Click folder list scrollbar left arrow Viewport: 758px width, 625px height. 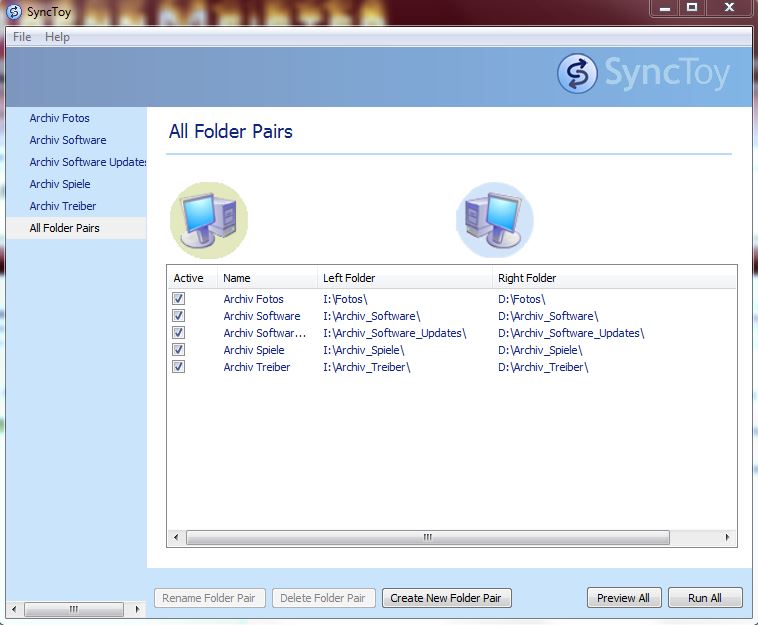176,537
